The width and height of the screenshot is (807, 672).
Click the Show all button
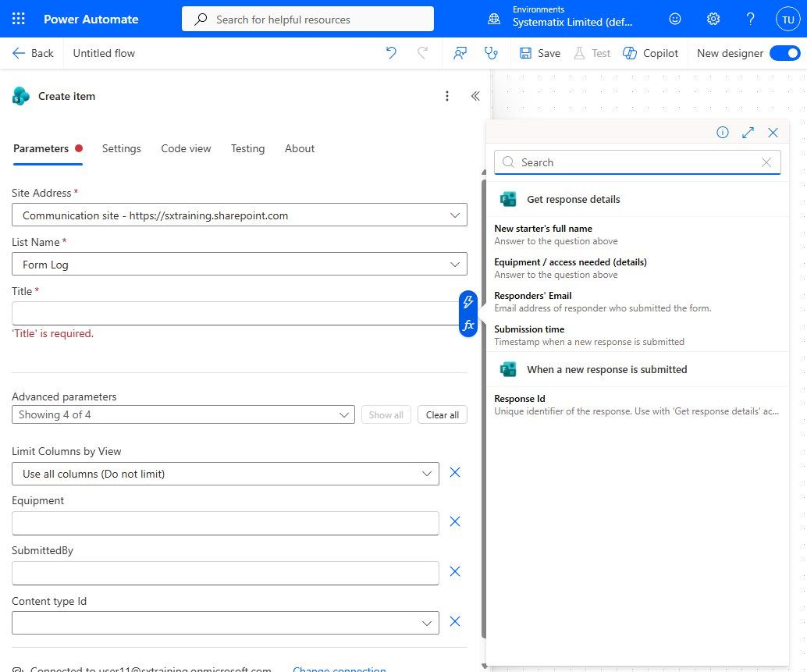pos(386,414)
